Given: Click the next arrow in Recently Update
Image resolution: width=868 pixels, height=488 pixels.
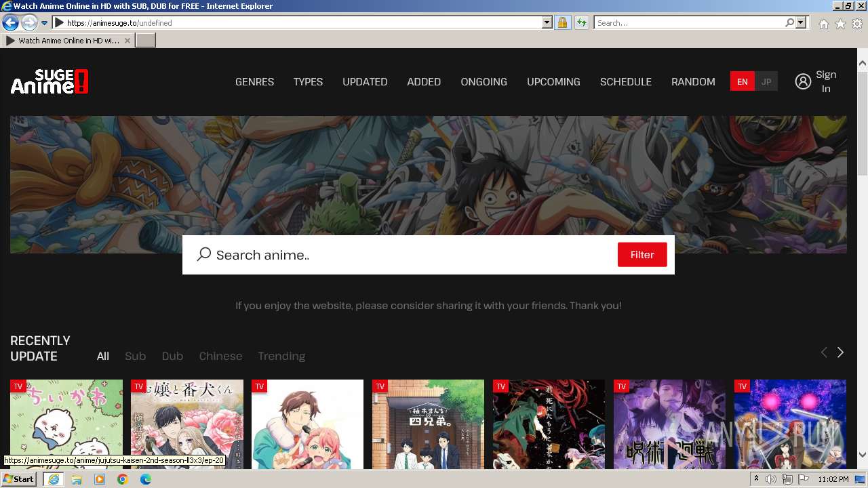Looking at the screenshot, I should click(840, 352).
